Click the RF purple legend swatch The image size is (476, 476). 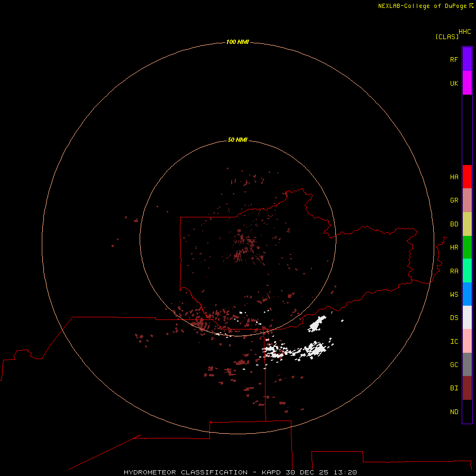click(x=467, y=59)
